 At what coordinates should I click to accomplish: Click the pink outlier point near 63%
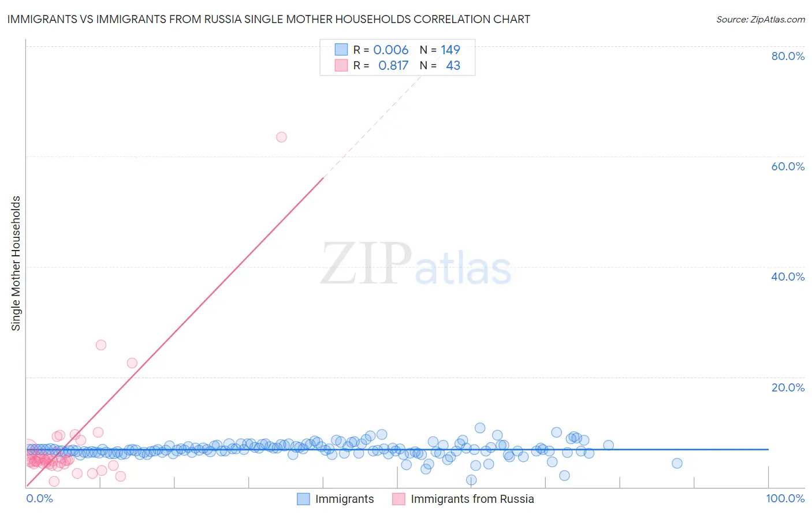click(281, 137)
